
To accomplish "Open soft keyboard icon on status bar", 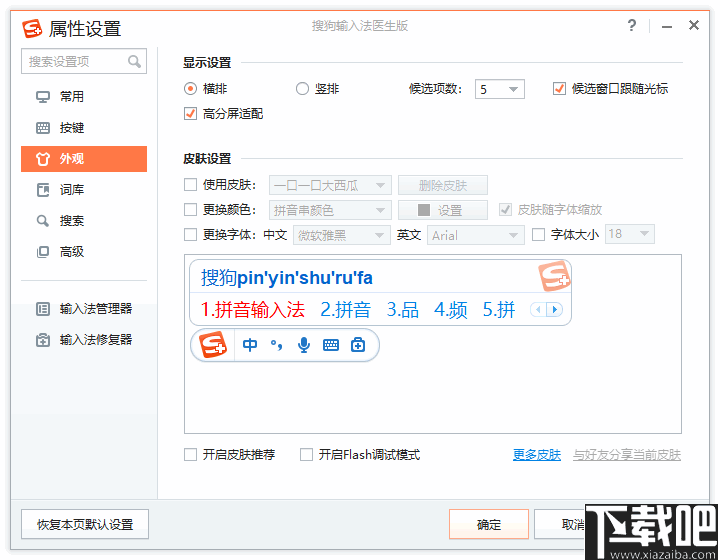I will 331,345.
